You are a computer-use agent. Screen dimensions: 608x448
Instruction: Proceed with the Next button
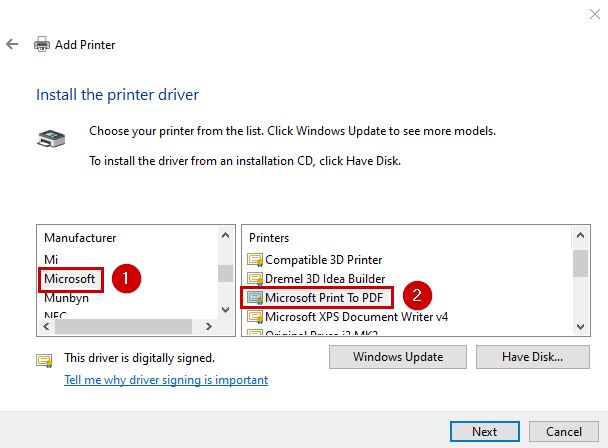pyautogui.click(x=485, y=432)
